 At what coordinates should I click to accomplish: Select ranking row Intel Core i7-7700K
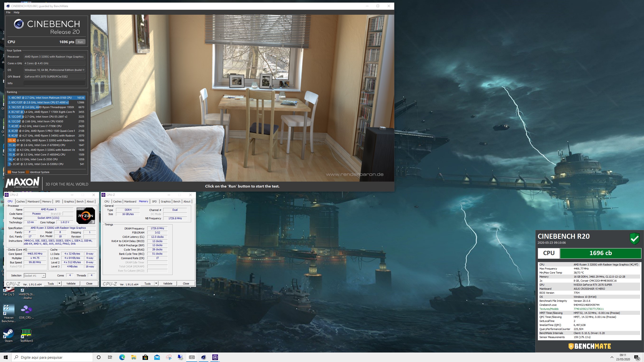click(x=46, y=126)
